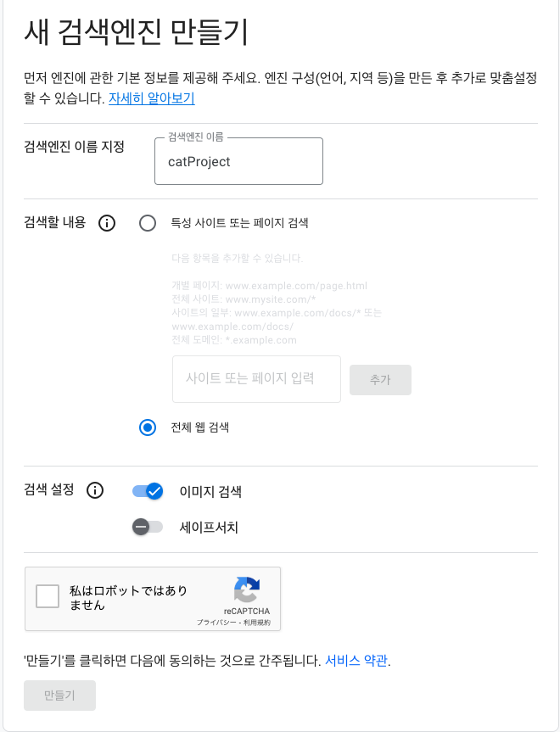Open the 서비스 약관 link
This screenshot has width=560, height=732.
[356, 661]
